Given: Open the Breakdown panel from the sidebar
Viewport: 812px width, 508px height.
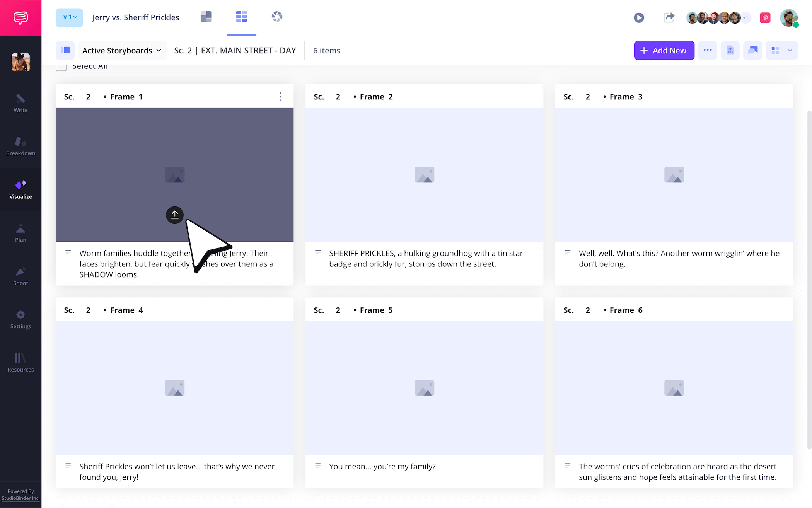Looking at the screenshot, I should click(20, 146).
